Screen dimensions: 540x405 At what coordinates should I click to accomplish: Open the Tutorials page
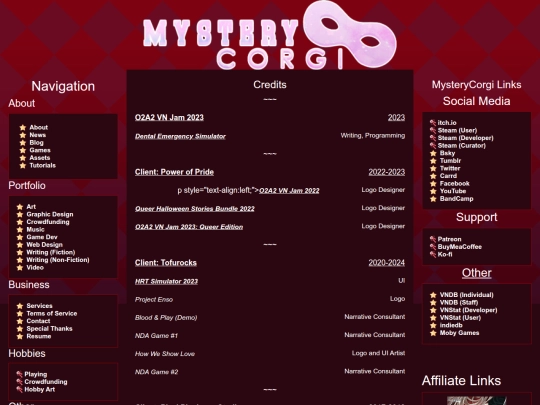[42, 165]
